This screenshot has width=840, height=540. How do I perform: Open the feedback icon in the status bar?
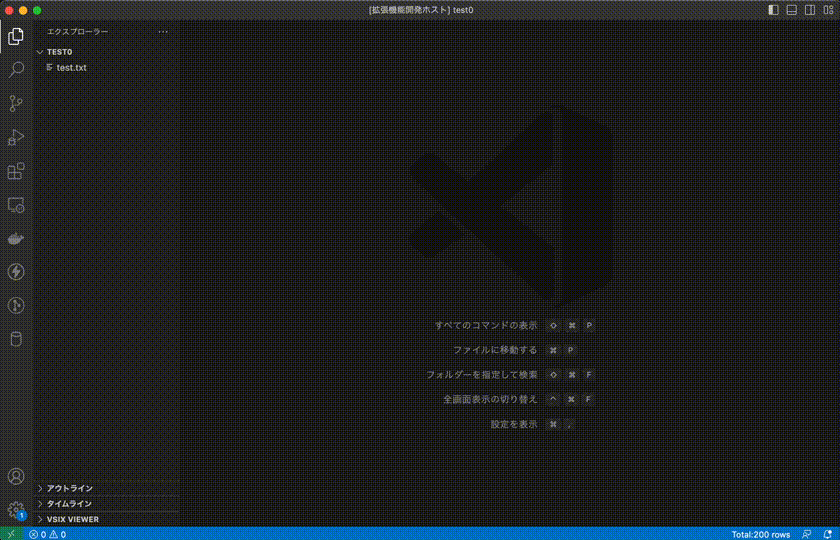[x=806, y=534]
